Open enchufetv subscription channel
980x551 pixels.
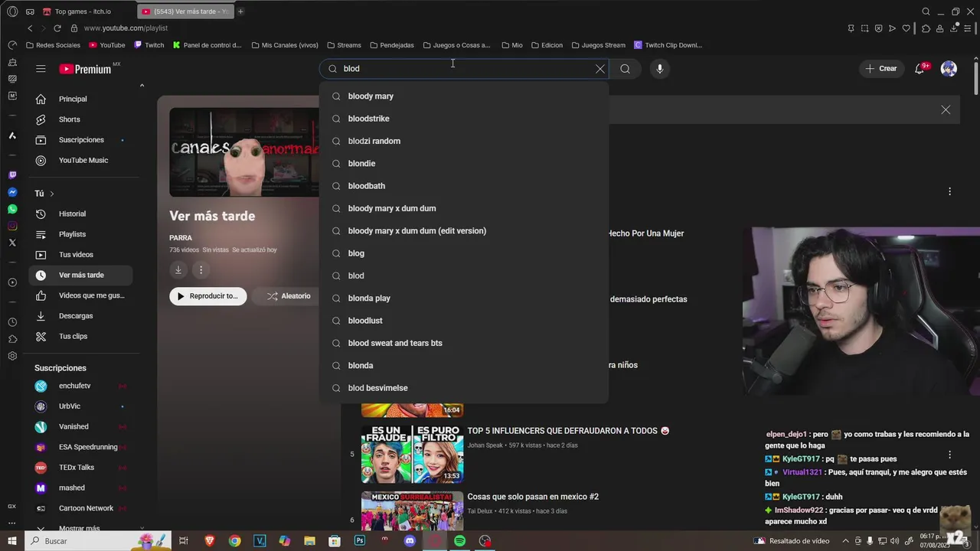click(x=80, y=386)
